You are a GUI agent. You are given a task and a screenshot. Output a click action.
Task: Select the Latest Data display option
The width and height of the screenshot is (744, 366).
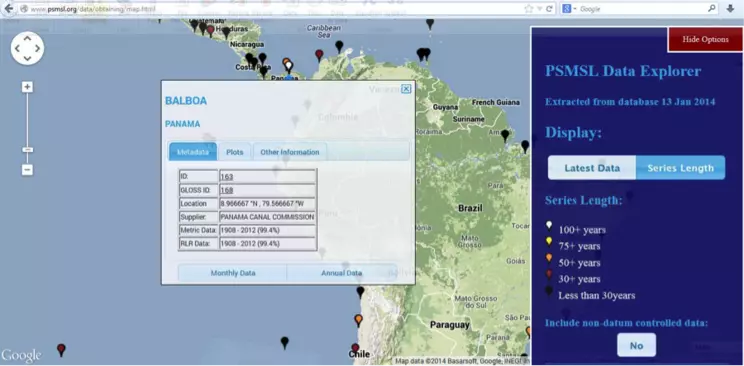[592, 168]
